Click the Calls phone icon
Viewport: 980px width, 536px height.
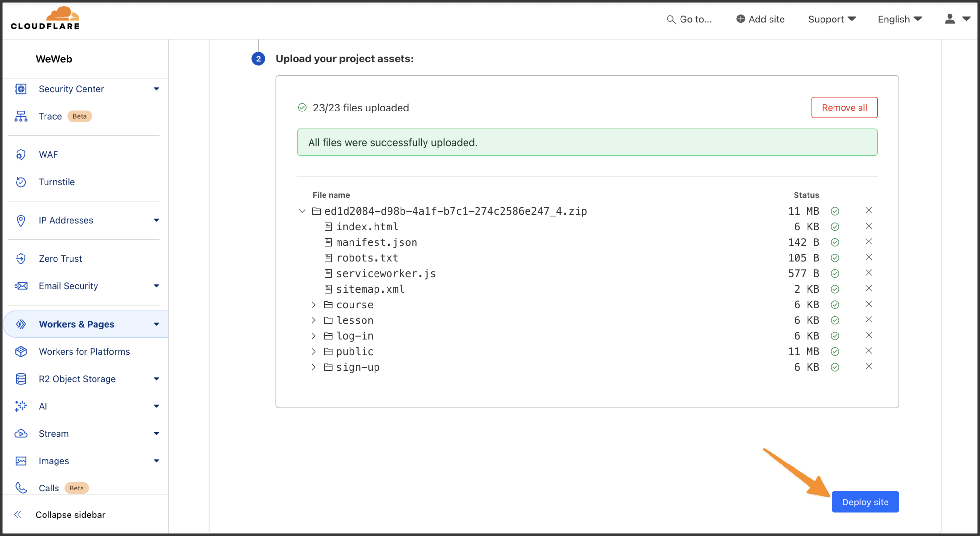coord(21,488)
